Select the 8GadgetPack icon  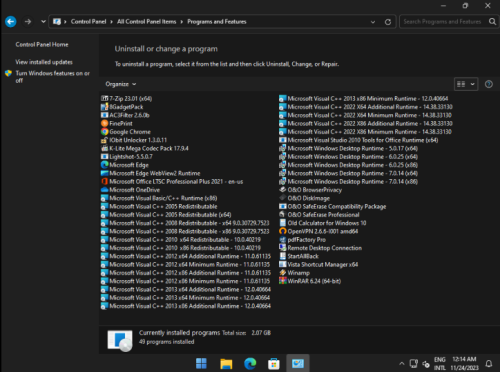[x=105, y=107]
